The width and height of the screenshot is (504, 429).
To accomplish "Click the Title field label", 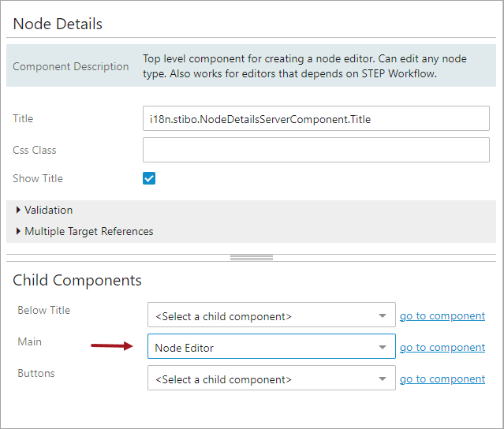I will click(24, 119).
